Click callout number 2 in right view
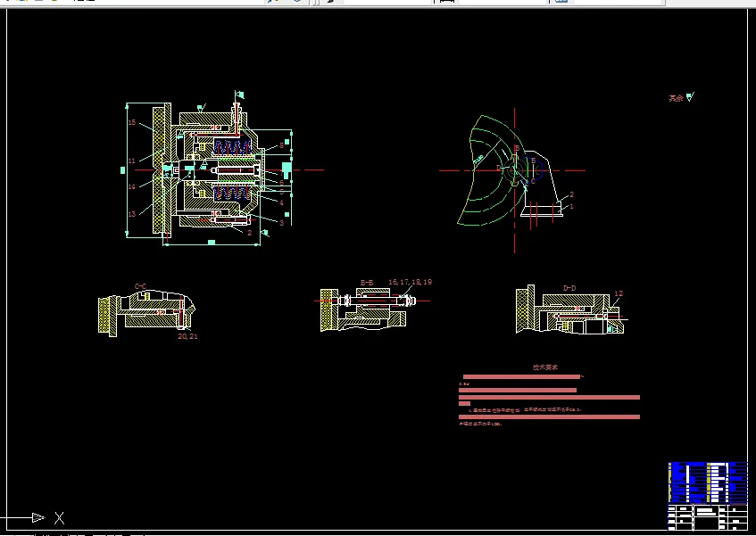This screenshot has width=756, height=536. point(572,194)
